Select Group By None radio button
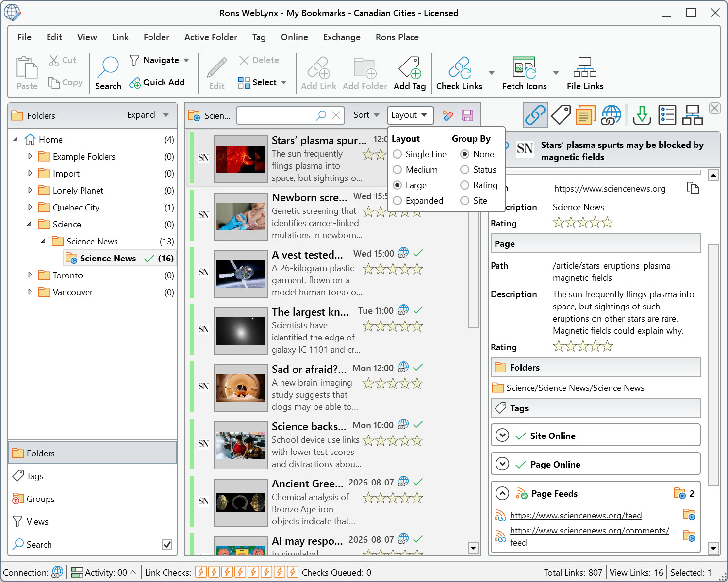Viewport: 728px width, 582px height. [x=464, y=154]
